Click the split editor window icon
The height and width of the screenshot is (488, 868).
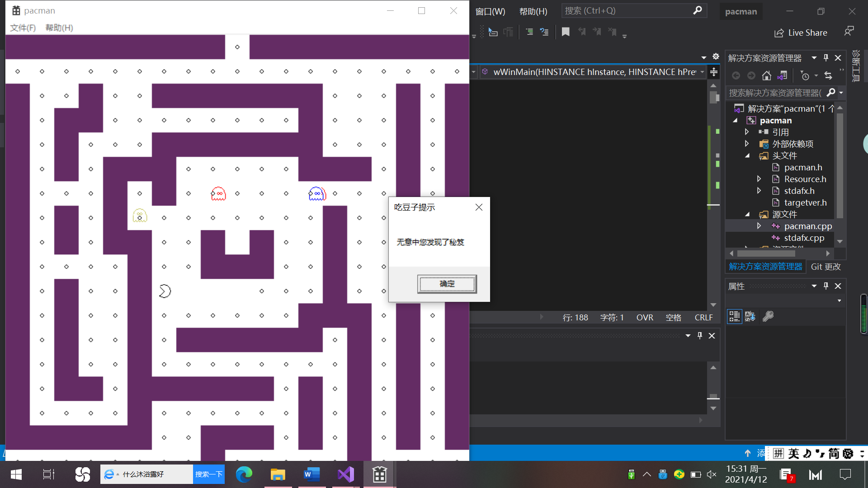tap(714, 72)
